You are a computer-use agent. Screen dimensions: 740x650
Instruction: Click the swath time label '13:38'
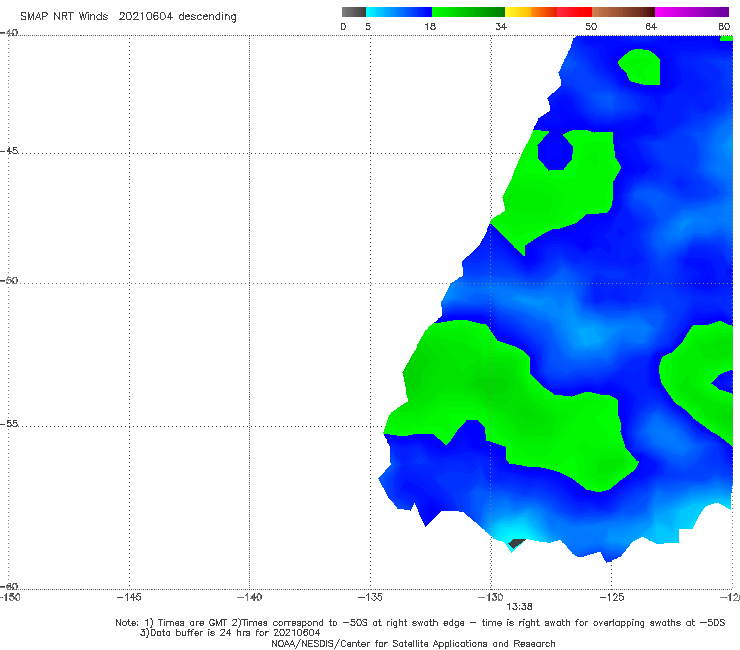tap(519, 607)
